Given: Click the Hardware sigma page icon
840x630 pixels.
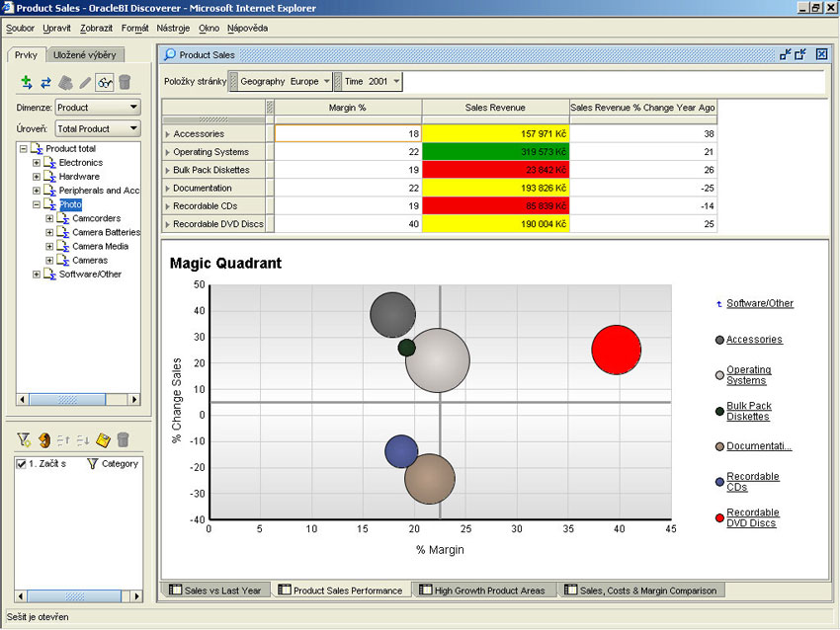Looking at the screenshot, I should pyautogui.click(x=49, y=176).
